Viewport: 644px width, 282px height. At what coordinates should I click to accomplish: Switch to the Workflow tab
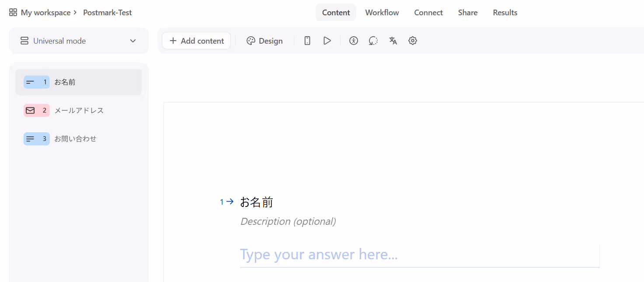pyautogui.click(x=382, y=13)
